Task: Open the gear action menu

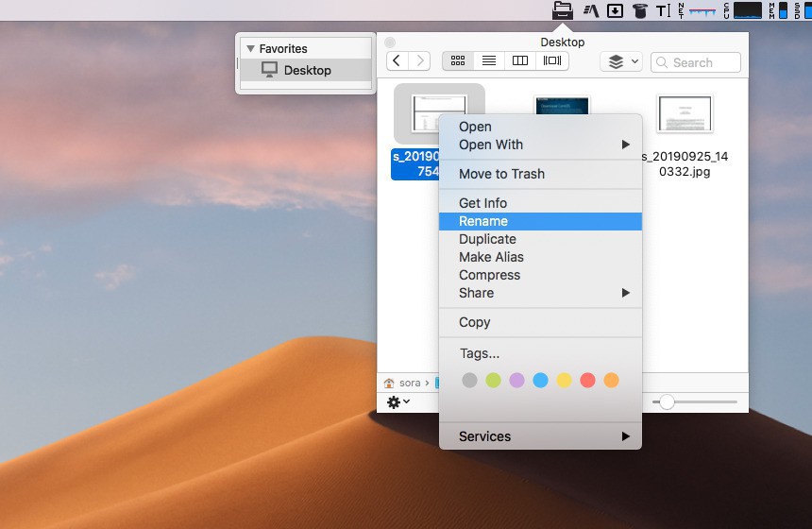Action: tap(398, 402)
